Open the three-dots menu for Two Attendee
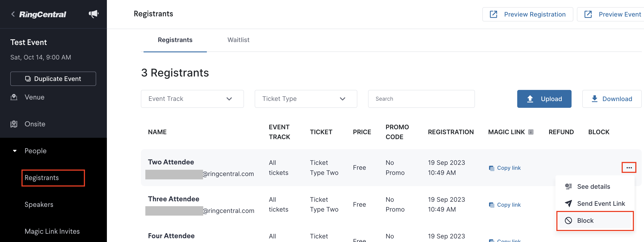This screenshot has height=242, width=644. coord(629,168)
